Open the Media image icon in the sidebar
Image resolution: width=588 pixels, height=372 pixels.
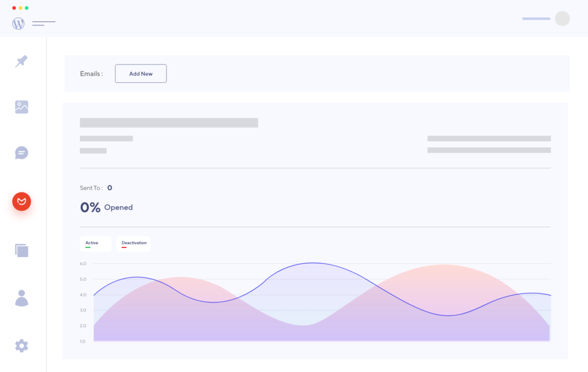(x=21, y=107)
